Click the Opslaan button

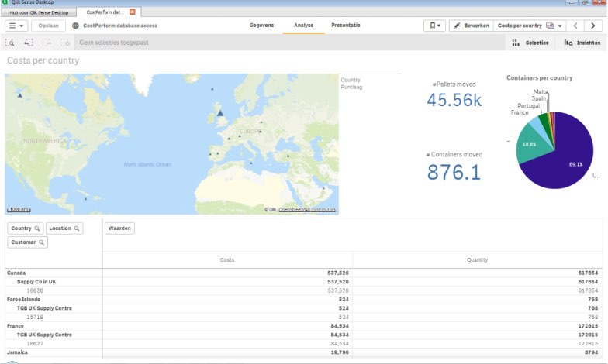[48, 26]
